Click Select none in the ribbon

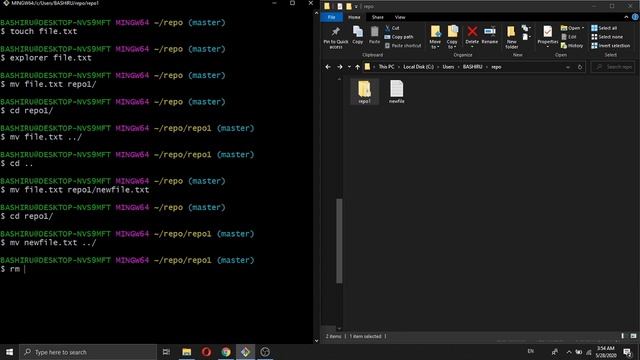607,37
